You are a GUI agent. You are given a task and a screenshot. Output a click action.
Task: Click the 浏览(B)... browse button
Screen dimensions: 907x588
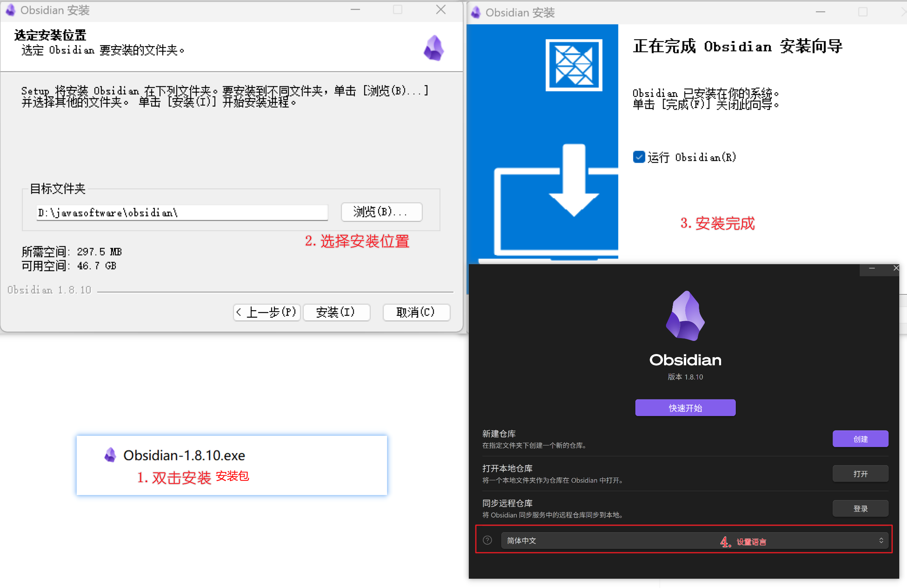click(x=381, y=212)
